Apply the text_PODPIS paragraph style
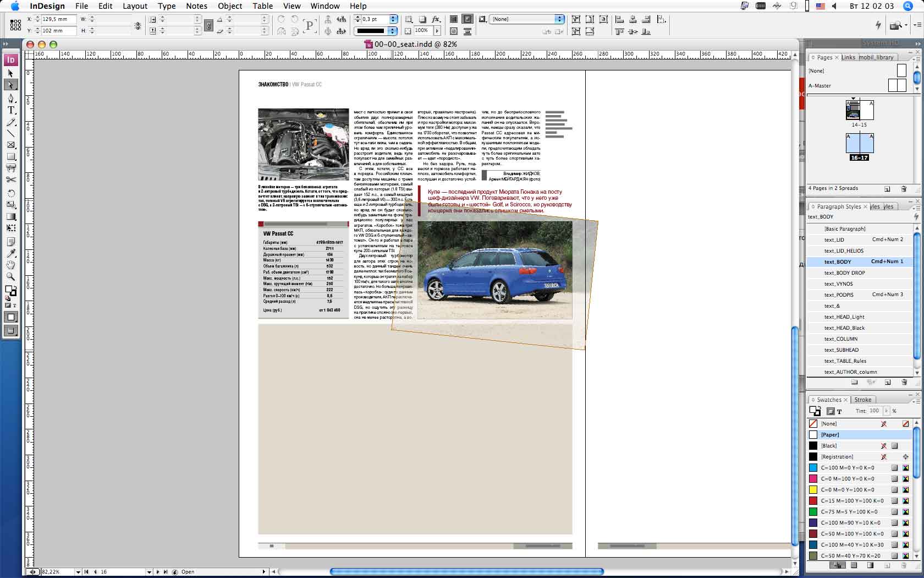This screenshot has height=578, width=924. pos(859,295)
